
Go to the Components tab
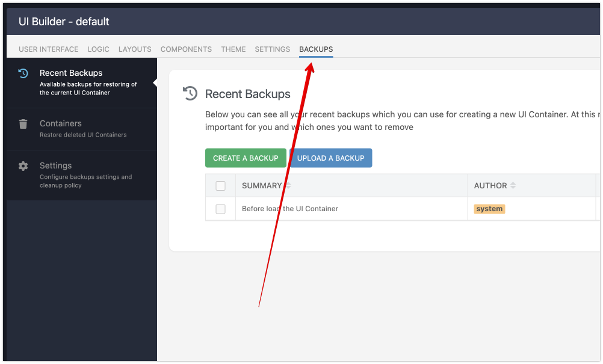pos(186,49)
